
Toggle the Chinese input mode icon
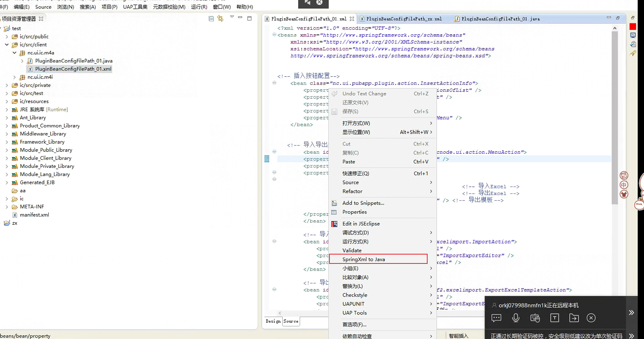tap(624, 185)
